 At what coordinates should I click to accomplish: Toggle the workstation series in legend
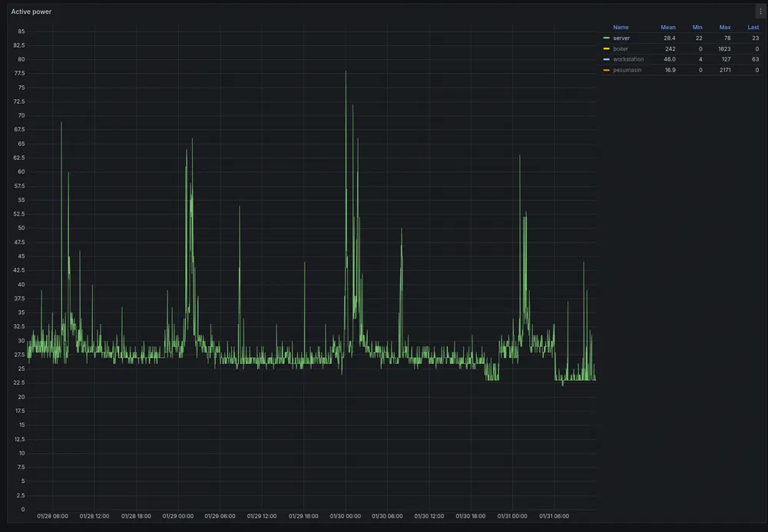628,59
